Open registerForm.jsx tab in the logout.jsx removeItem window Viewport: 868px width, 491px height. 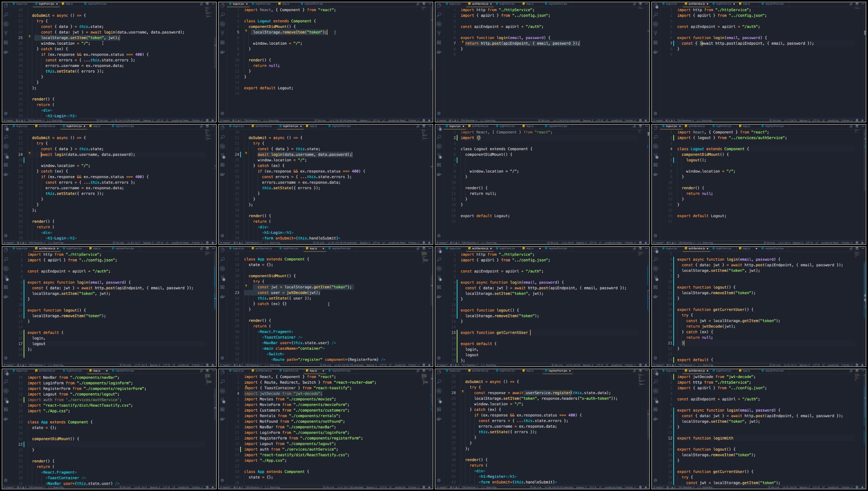tap(313, 4)
